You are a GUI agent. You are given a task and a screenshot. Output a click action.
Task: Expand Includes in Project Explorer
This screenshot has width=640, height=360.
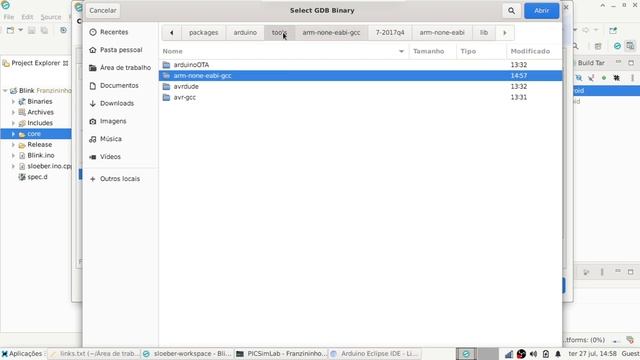(x=13, y=123)
